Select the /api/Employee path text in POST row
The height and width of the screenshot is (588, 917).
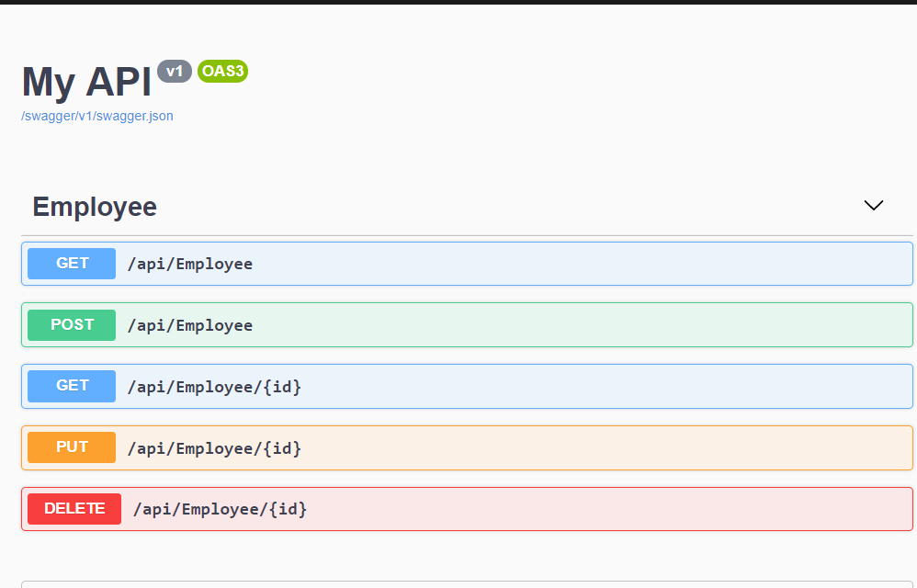pyautogui.click(x=189, y=326)
